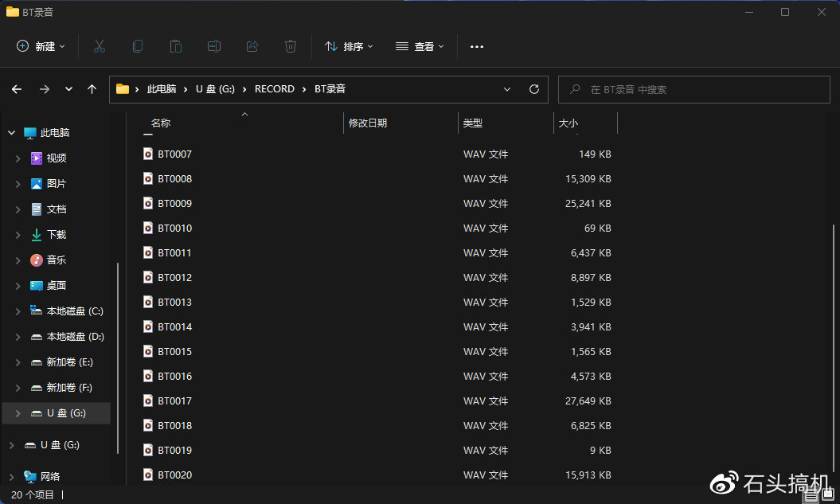Click the Paste clipboard icon
Viewport: 840px width, 504px height.
coord(176,47)
